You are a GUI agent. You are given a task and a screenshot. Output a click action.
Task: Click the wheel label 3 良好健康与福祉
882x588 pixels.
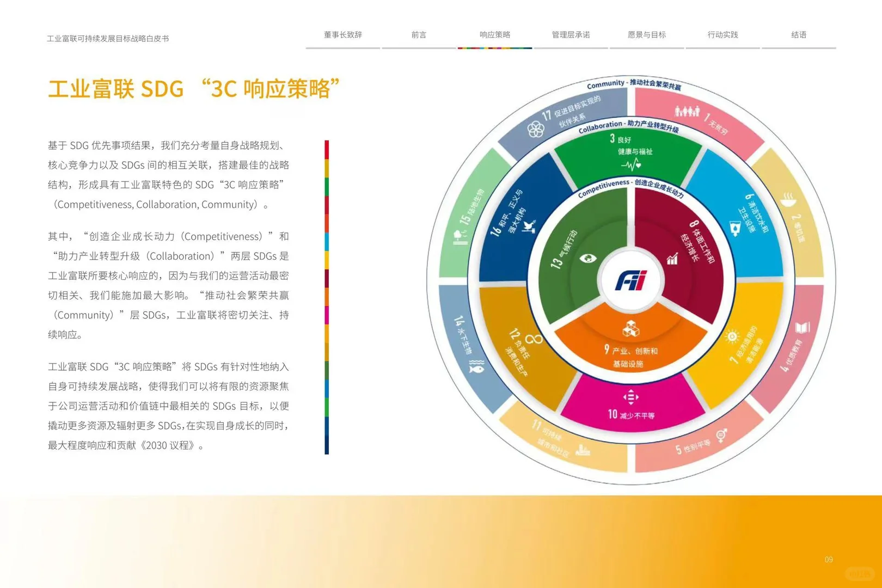630,145
